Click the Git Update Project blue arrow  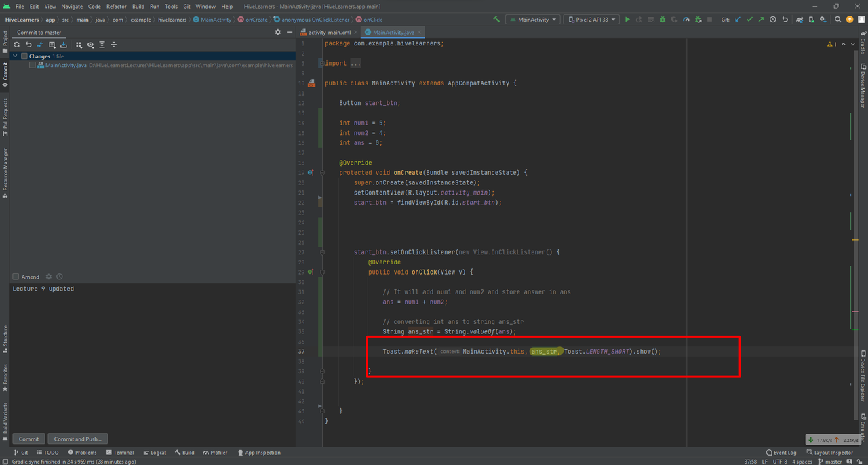coord(738,20)
